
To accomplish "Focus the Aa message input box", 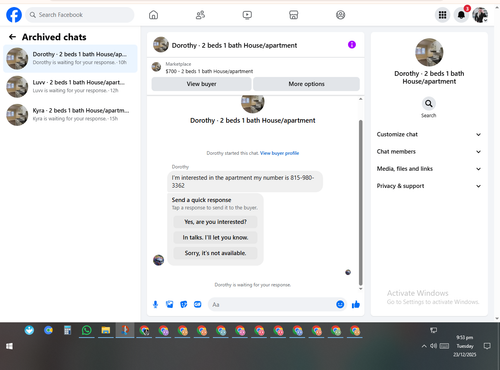I will [x=272, y=305].
